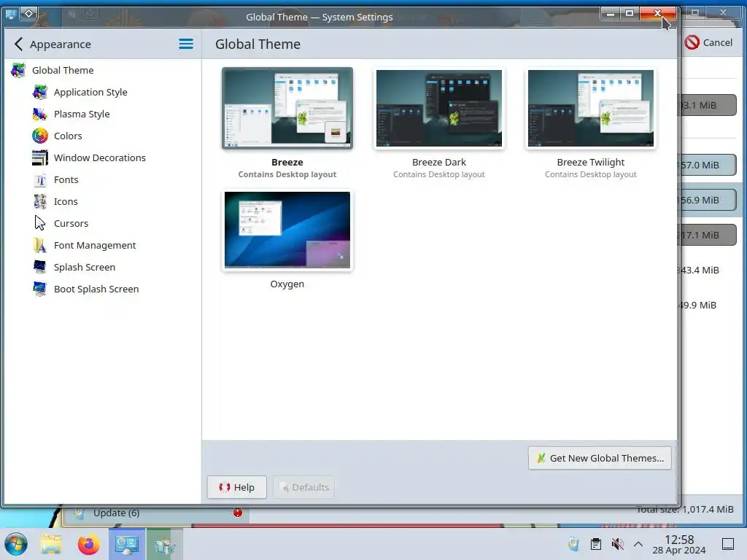The width and height of the screenshot is (747, 560).
Task: Open Font Management settings
Action: (102, 246)
